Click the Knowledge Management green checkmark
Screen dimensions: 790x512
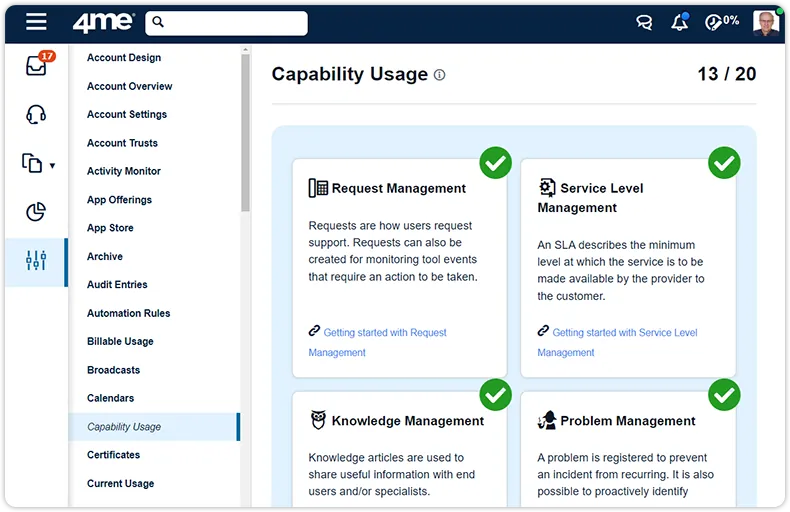point(496,395)
